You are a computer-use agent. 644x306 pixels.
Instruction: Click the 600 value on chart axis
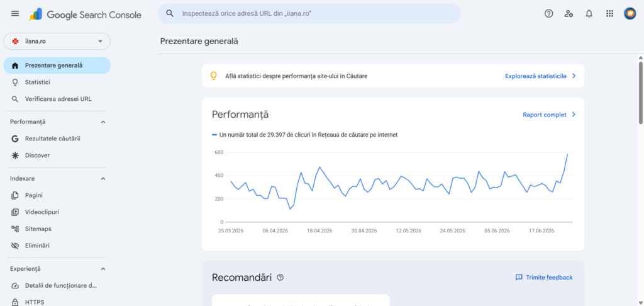click(x=218, y=152)
